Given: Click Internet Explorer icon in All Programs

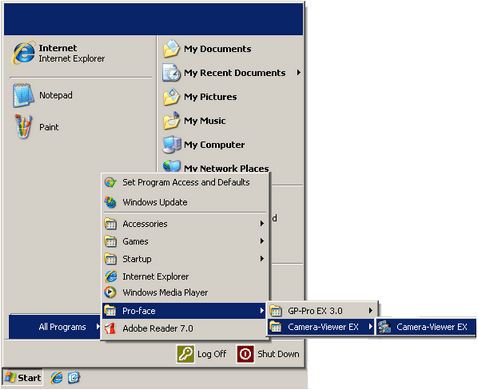Looking at the screenshot, I should [x=110, y=276].
